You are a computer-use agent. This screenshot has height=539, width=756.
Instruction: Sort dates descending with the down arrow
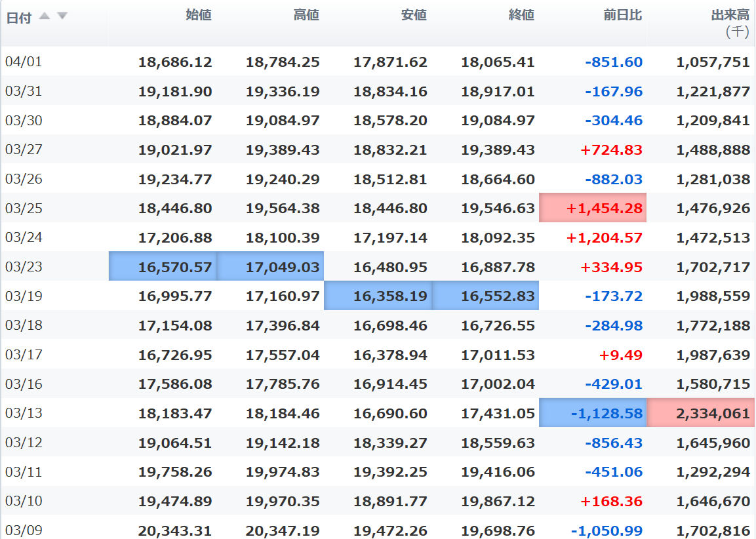click(62, 16)
